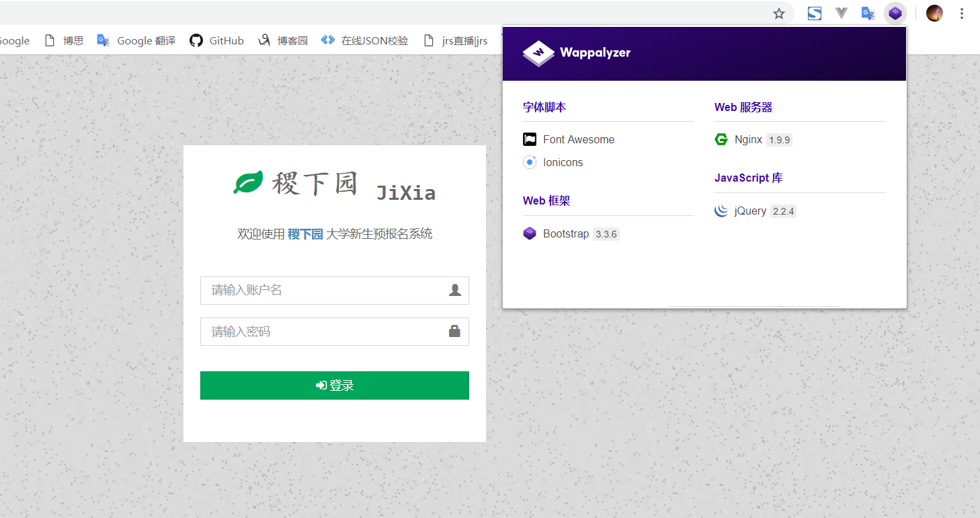Open the Chrome profile avatar

(934, 13)
